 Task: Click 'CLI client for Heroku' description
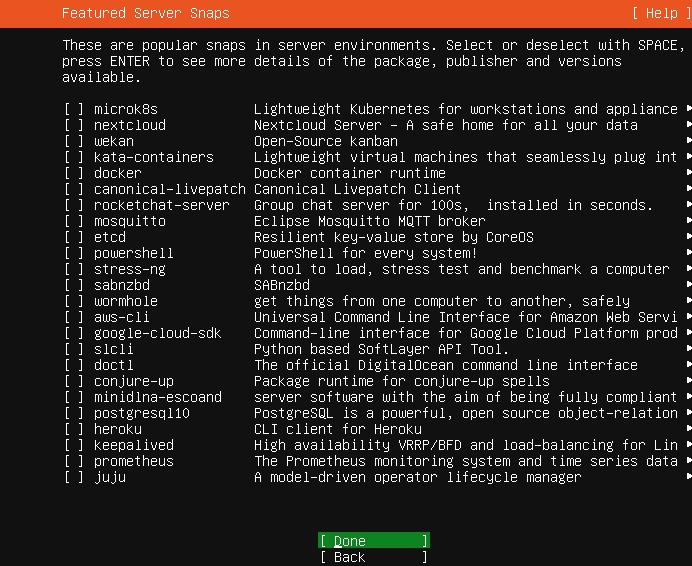coord(338,429)
